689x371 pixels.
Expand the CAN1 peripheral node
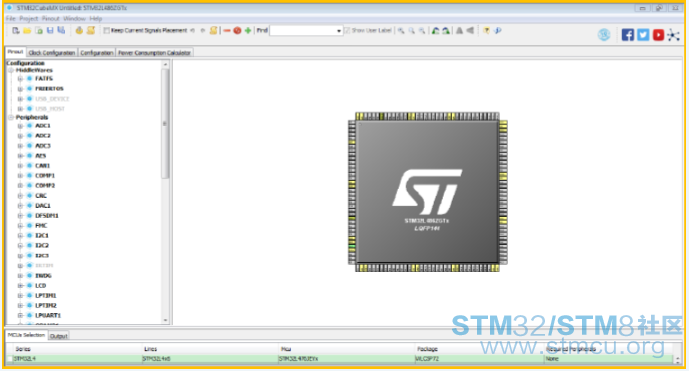[x=20, y=166]
